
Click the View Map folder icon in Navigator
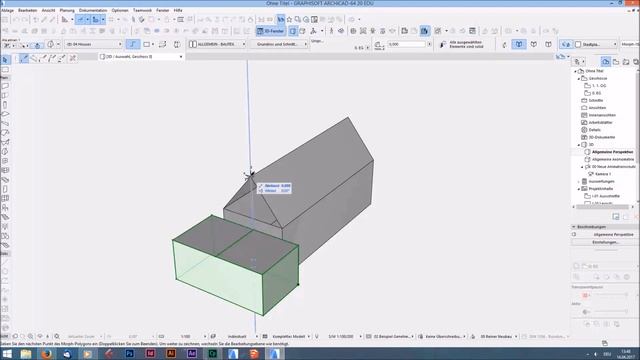[x=616, y=62]
